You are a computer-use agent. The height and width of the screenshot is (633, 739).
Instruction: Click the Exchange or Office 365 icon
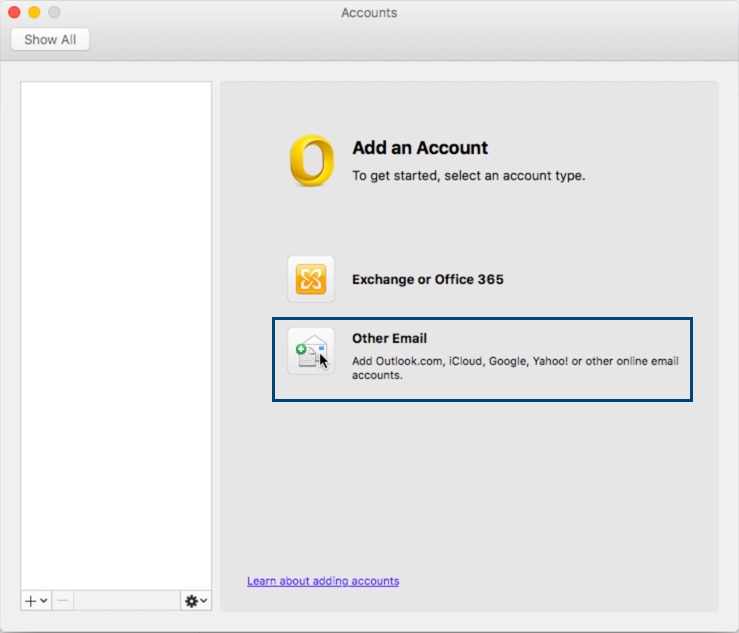tap(311, 279)
